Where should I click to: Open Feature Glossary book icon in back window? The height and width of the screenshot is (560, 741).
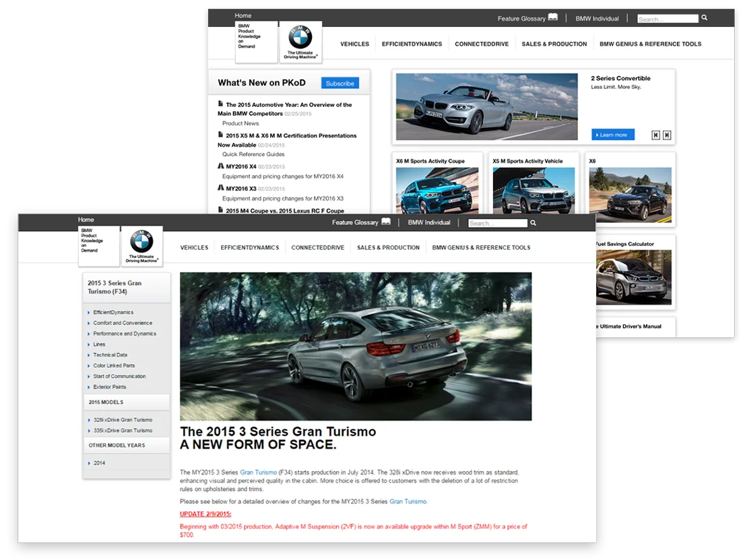(553, 17)
